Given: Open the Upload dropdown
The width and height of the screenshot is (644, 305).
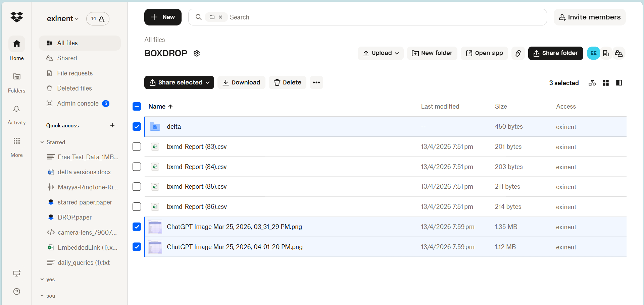Looking at the screenshot, I should [x=380, y=53].
